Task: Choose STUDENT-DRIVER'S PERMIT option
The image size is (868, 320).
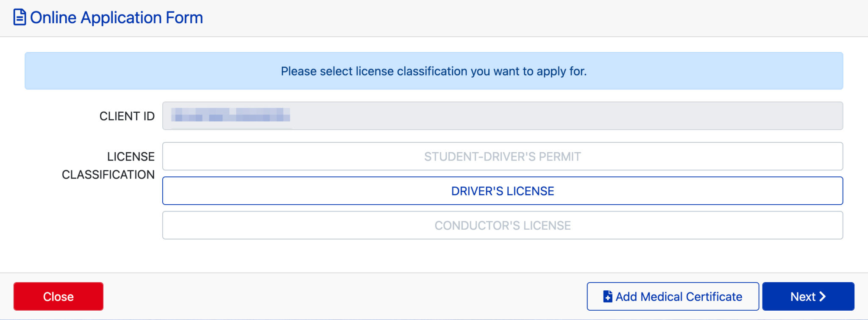Action: (502, 156)
